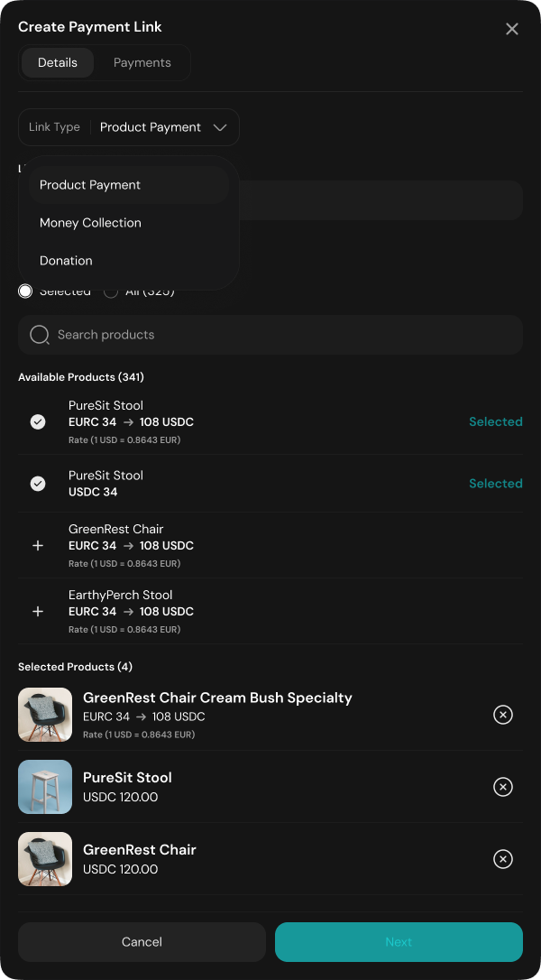Select the Selected radio button

pyautogui.click(x=25, y=291)
